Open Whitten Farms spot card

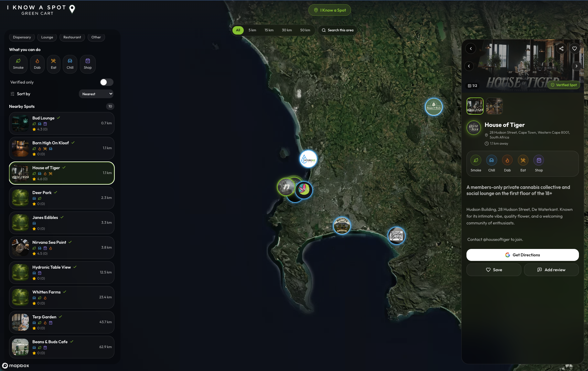pyautogui.click(x=62, y=297)
